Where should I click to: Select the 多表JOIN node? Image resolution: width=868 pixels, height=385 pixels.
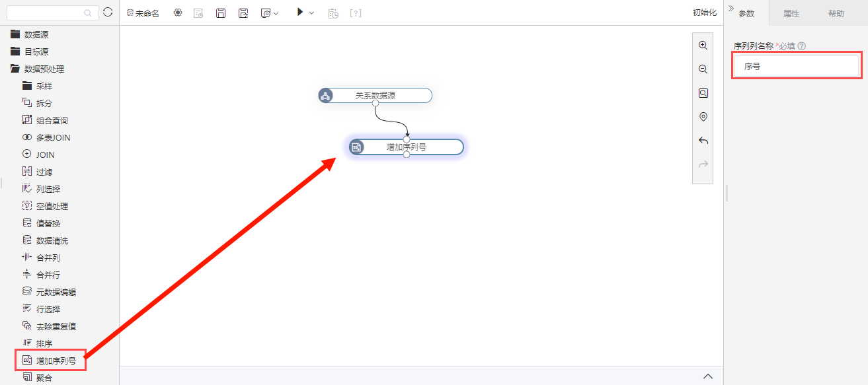[x=46, y=137]
